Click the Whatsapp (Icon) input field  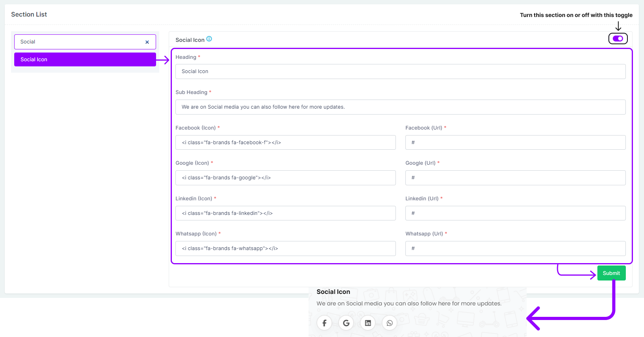285,249
